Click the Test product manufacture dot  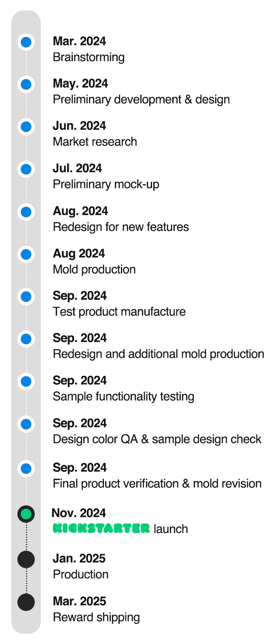click(26, 296)
